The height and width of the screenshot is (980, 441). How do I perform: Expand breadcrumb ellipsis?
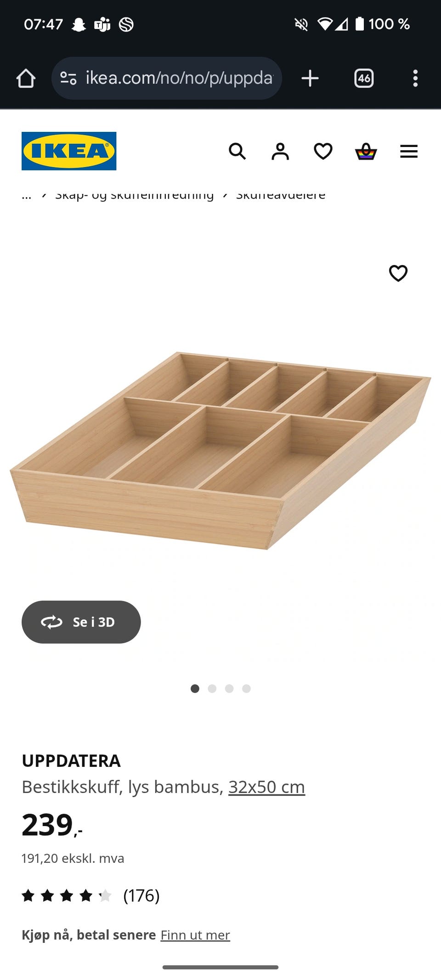[x=27, y=196]
